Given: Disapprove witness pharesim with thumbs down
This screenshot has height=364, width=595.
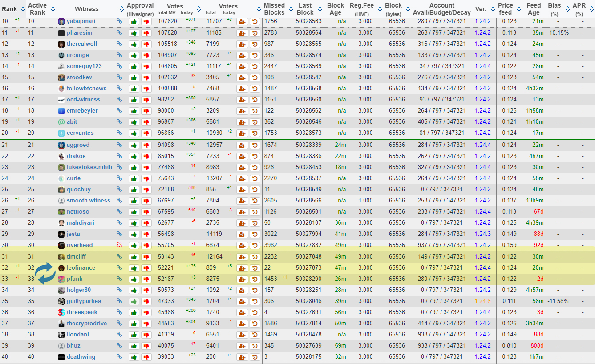Looking at the screenshot, I should 146,33.
